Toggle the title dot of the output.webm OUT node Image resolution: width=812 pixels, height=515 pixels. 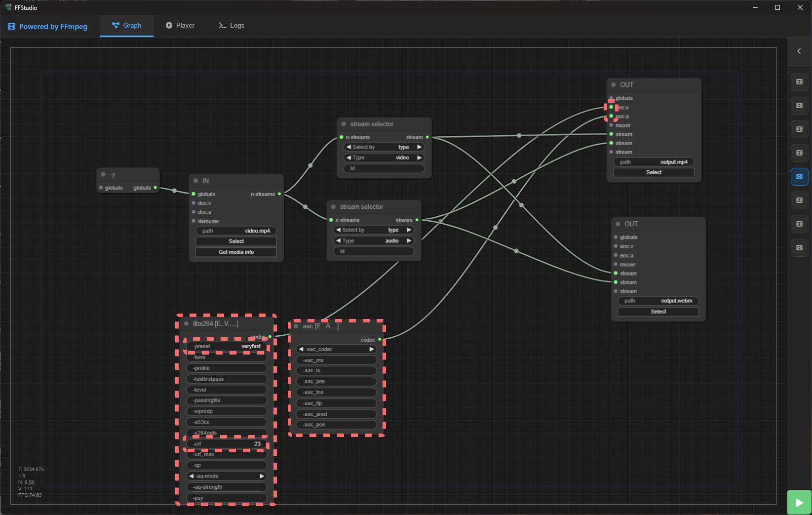618,224
